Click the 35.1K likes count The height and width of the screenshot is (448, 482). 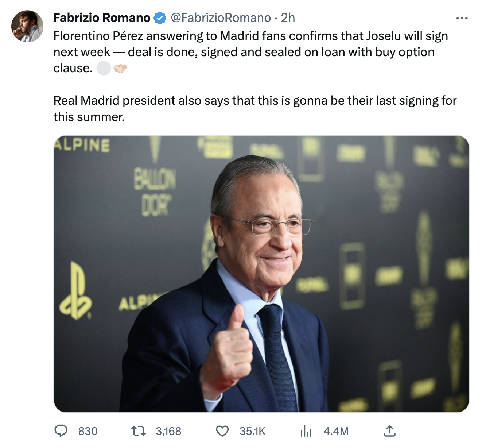[x=252, y=431]
